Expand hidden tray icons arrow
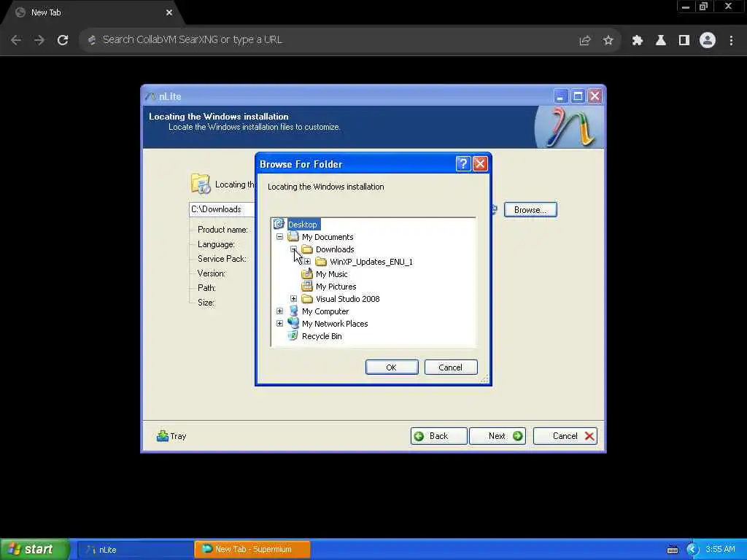Viewport: 747px width, 560px height. tap(692, 550)
